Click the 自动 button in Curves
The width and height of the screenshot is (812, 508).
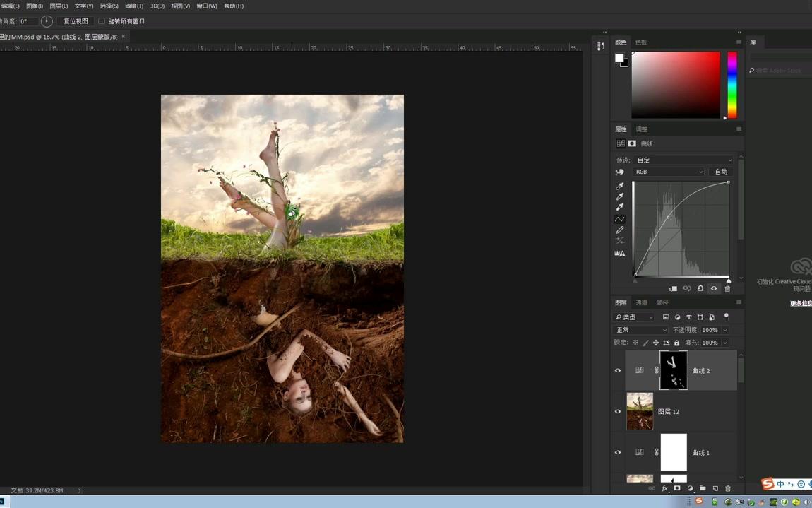point(721,172)
